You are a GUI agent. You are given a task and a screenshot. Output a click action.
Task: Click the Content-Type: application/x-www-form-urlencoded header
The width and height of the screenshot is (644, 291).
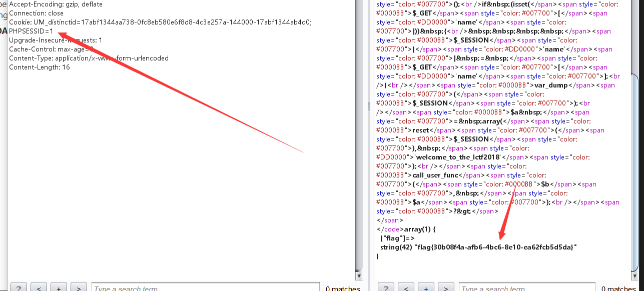pyautogui.click(x=89, y=58)
